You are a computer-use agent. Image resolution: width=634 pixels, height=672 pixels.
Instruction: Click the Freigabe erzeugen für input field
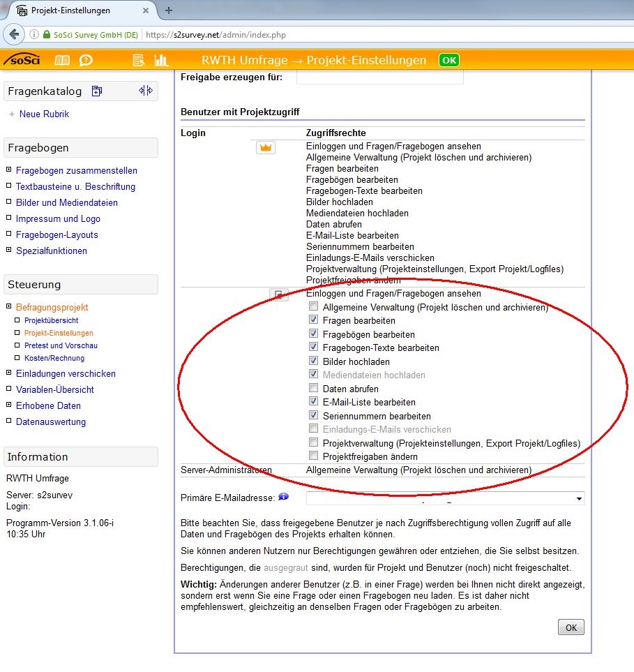(x=380, y=77)
